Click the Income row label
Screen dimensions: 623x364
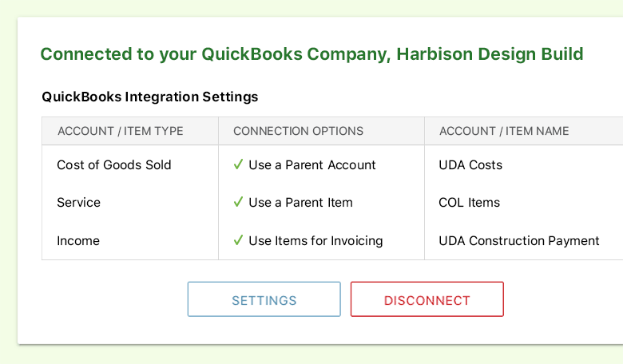(78, 241)
